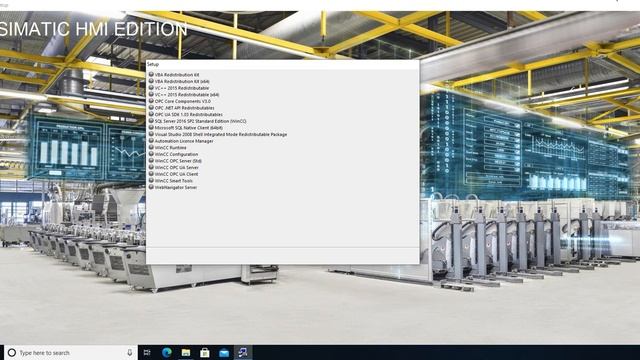
Task: Click the 'Type here to search' box
Action: coord(71,353)
